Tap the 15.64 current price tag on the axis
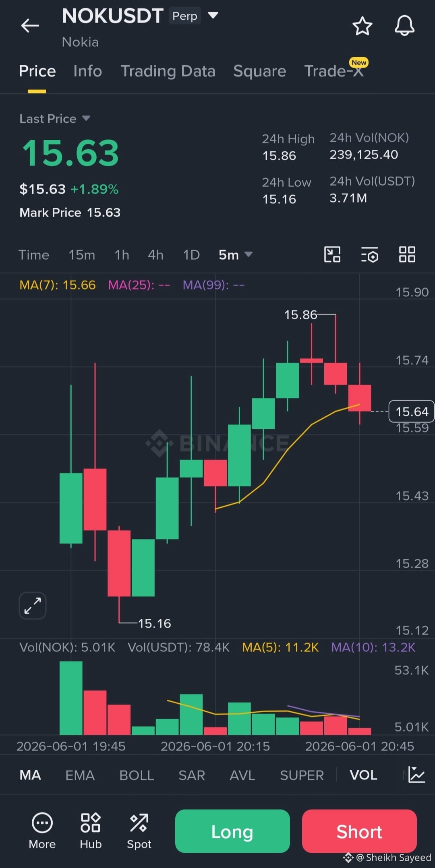Screen dimensions: 435x868 tap(411, 411)
